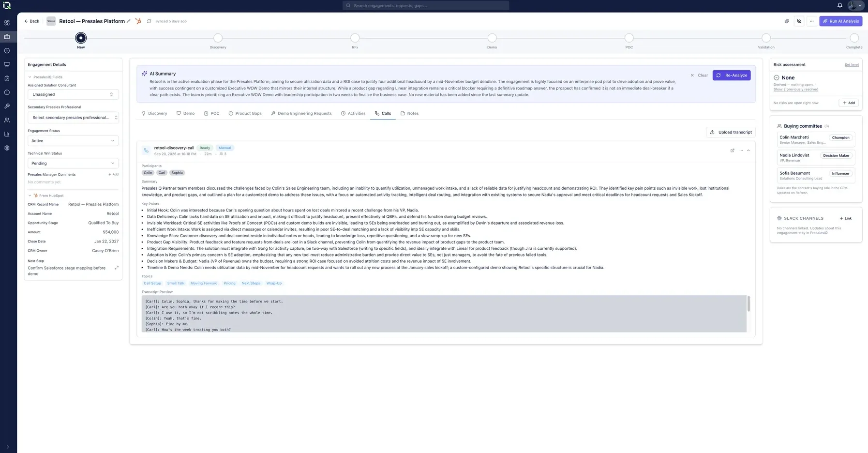Click the transcript preview scrollbar
Image resolution: width=868 pixels, height=453 pixels.
[748, 304]
